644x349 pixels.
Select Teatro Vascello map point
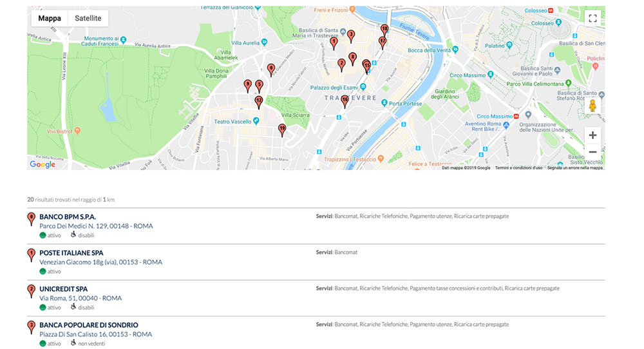coord(256,120)
